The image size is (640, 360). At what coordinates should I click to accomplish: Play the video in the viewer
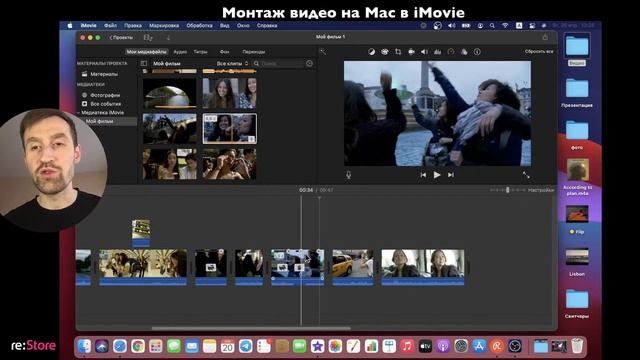[437, 175]
